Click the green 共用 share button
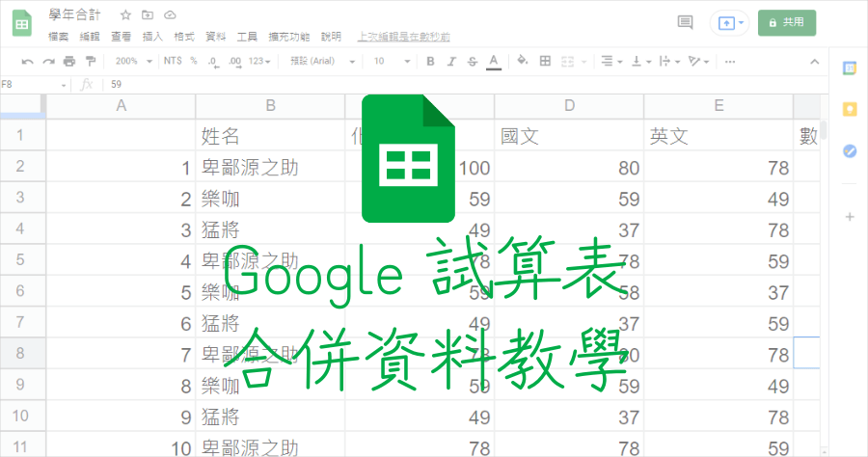Image resolution: width=868 pixels, height=457 pixels. pyautogui.click(x=787, y=23)
